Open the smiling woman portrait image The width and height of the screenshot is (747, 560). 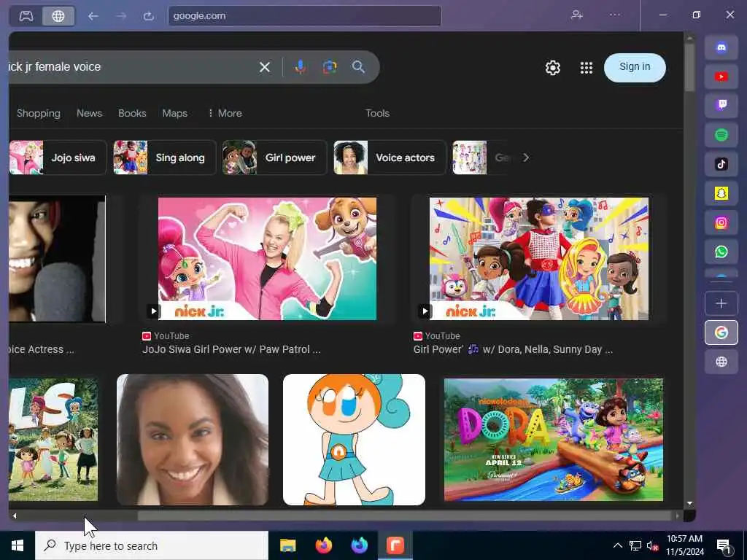pos(193,440)
